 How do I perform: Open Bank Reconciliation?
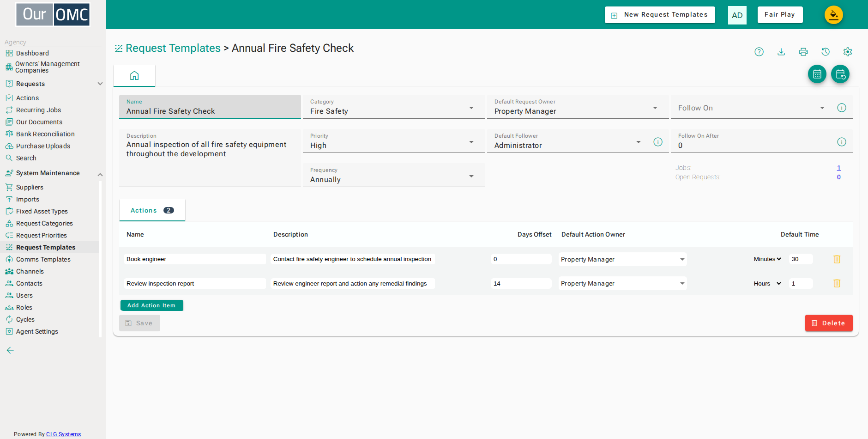[45, 134]
